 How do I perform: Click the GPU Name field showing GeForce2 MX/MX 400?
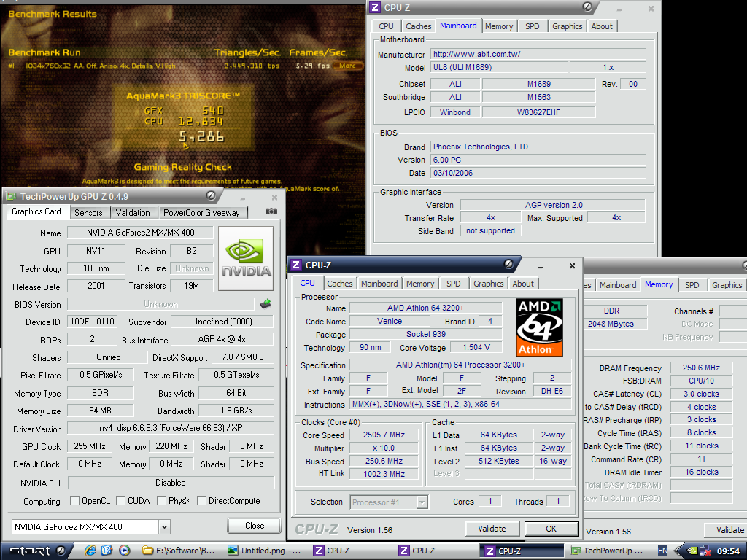(x=141, y=233)
